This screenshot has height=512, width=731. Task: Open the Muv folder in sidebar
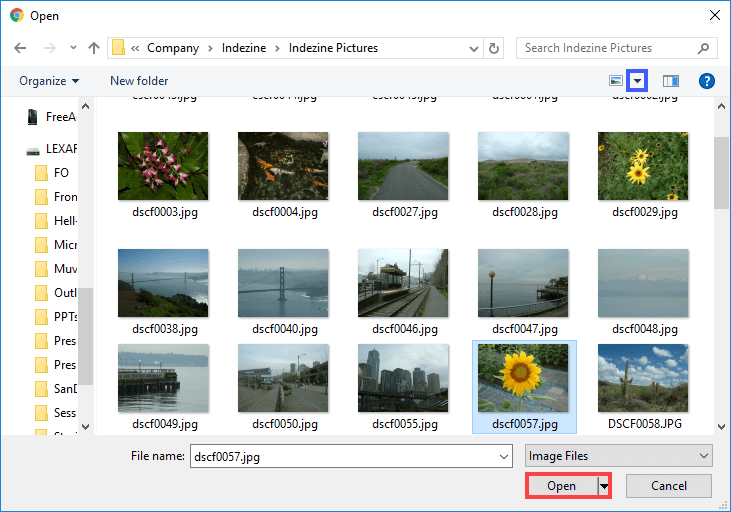click(56, 269)
